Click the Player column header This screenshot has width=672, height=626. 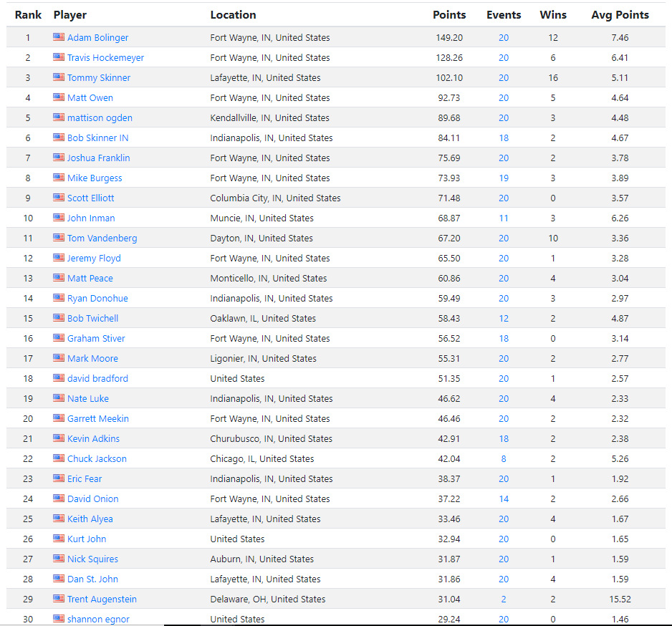click(69, 15)
